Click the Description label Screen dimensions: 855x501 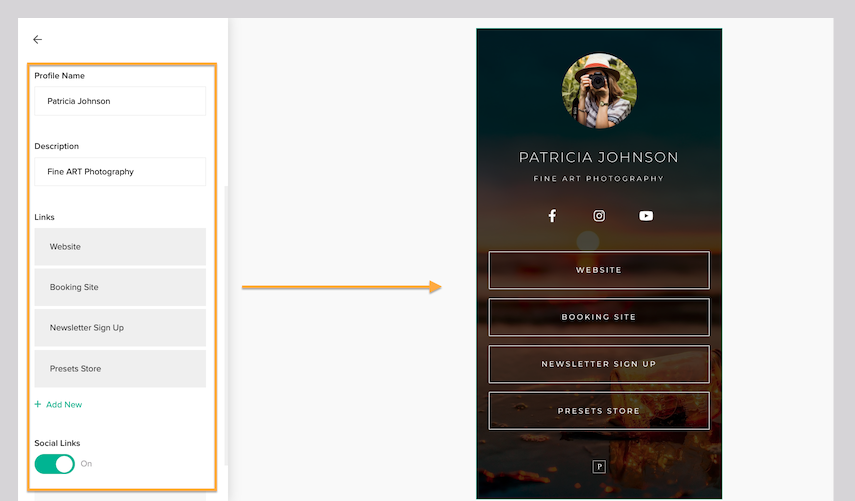[57, 146]
